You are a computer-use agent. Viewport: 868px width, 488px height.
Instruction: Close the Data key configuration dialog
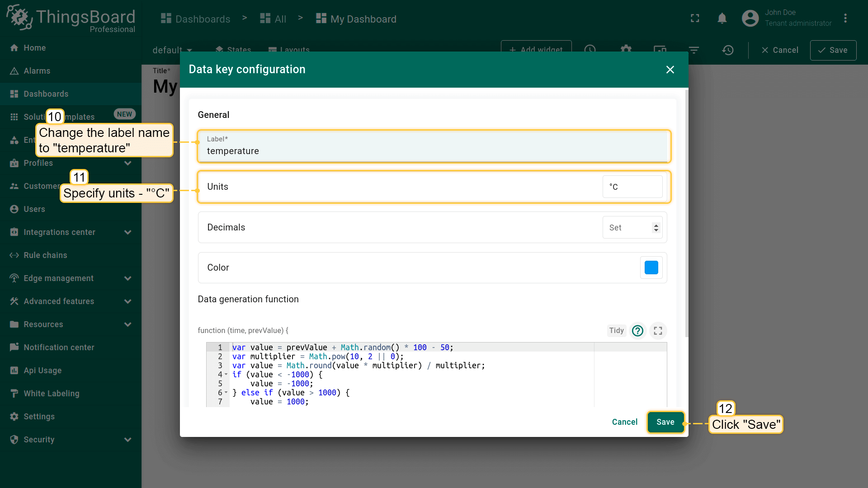tap(670, 70)
